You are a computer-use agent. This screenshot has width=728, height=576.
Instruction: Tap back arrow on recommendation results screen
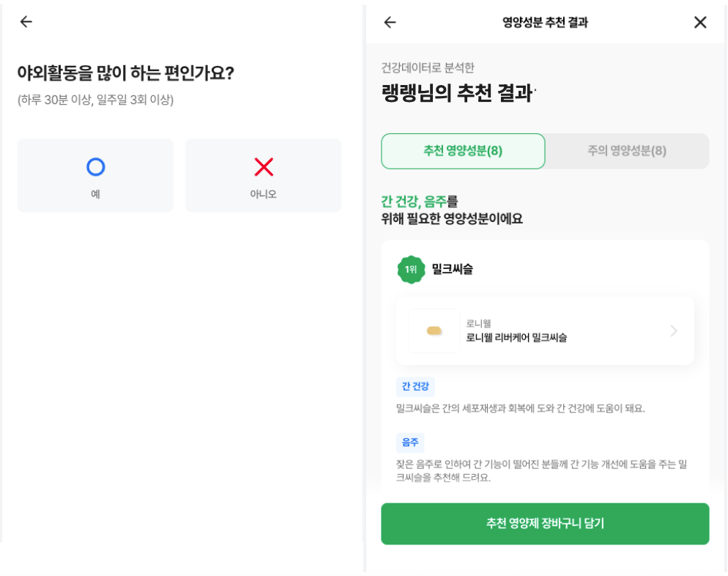(390, 22)
